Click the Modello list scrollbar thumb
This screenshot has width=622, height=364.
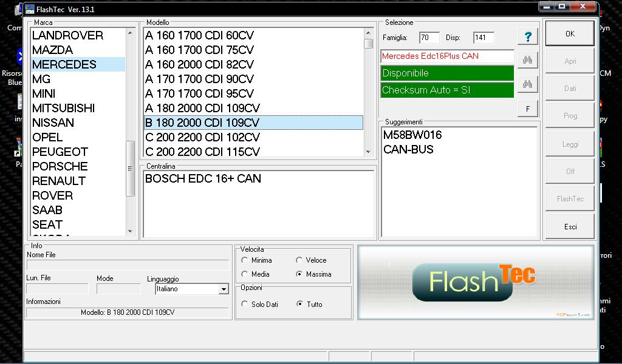[x=368, y=43]
